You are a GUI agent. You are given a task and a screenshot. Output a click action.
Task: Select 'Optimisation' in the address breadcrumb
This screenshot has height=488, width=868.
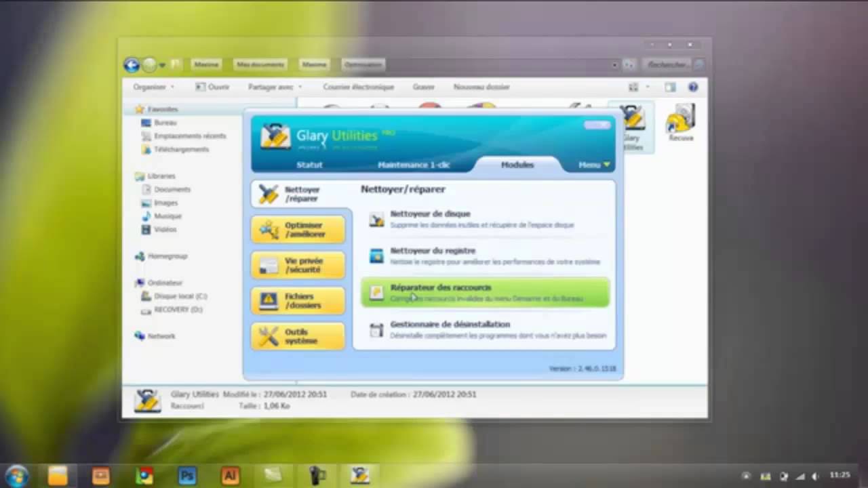(363, 64)
